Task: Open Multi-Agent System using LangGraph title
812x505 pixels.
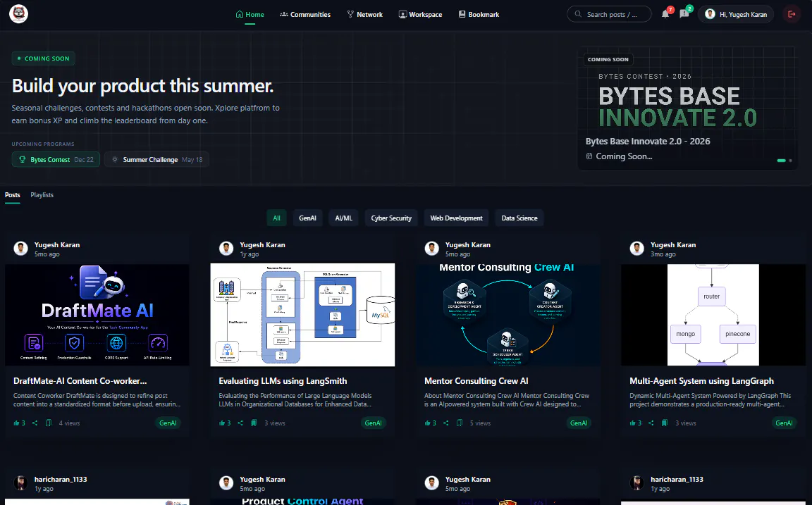Action: coord(702,381)
